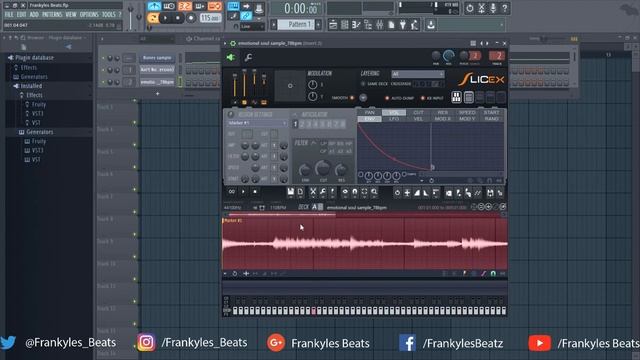Screen dimensions: 640x360
Task: Select the LFO envelope tab
Action: coord(394,119)
